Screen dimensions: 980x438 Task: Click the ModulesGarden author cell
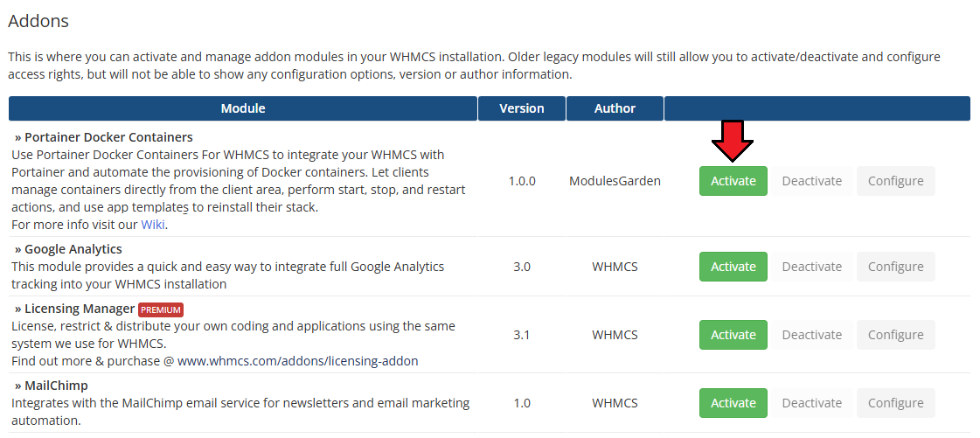[615, 181]
